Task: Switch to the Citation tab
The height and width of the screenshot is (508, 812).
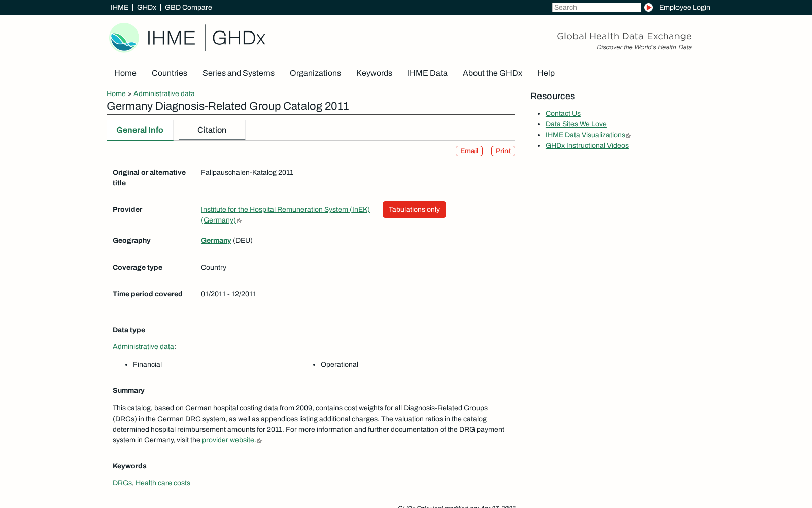Action: [212, 130]
